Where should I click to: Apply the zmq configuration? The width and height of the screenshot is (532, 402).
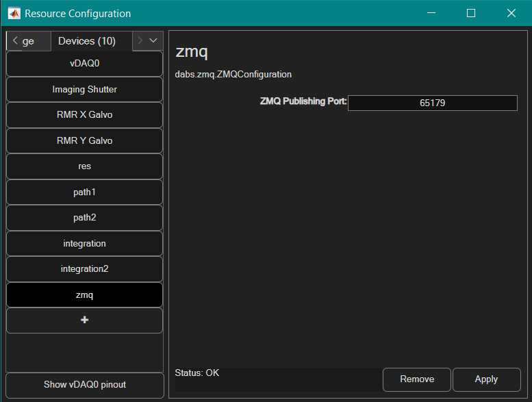pyautogui.click(x=487, y=379)
